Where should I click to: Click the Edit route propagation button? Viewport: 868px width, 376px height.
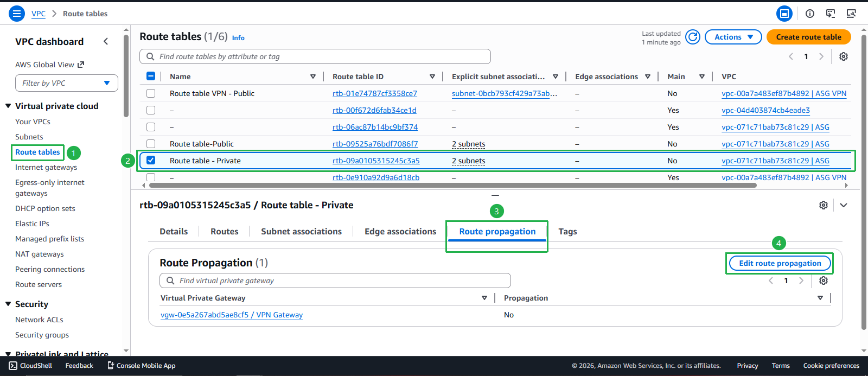(x=780, y=263)
